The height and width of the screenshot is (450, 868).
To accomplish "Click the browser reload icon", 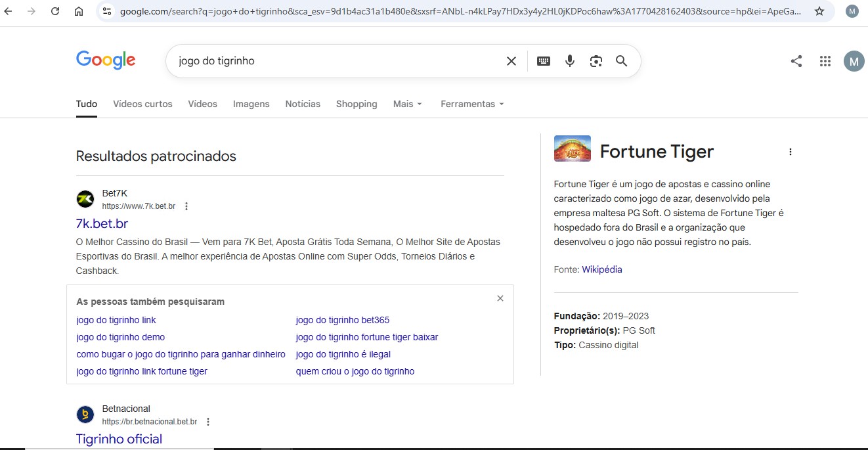I will pos(55,11).
